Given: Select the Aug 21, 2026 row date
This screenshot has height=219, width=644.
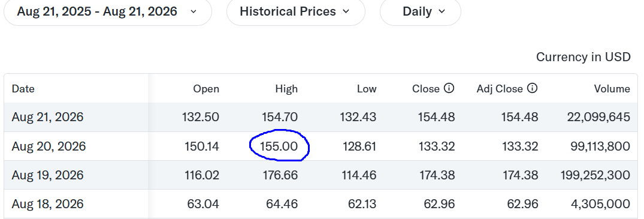Looking at the screenshot, I should pyautogui.click(x=47, y=118).
